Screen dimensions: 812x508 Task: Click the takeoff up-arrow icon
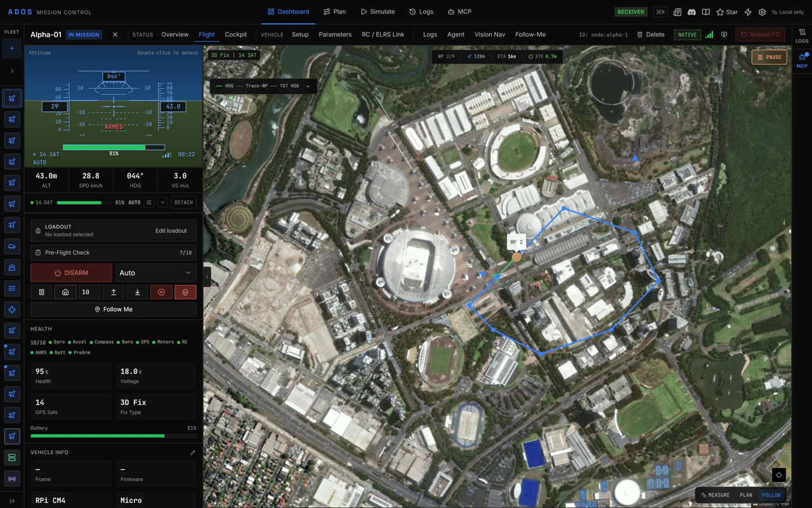click(114, 292)
